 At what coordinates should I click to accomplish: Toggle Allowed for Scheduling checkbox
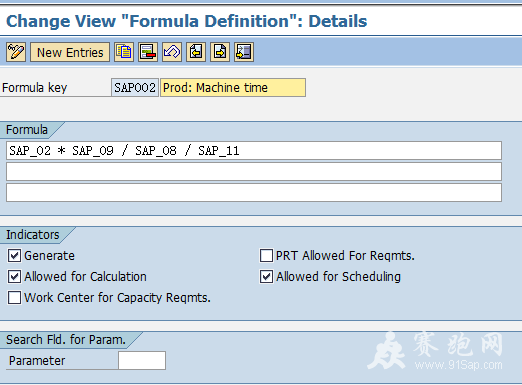click(266, 277)
